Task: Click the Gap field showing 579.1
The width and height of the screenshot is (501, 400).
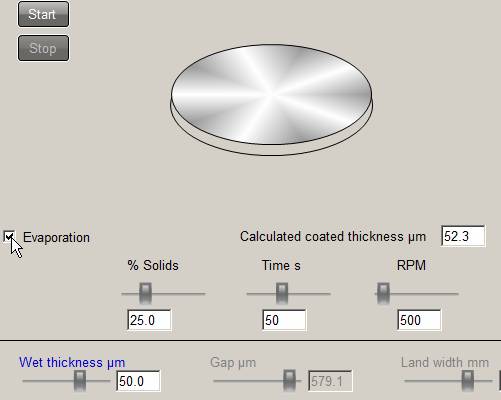Action: (x=330, y=381)
